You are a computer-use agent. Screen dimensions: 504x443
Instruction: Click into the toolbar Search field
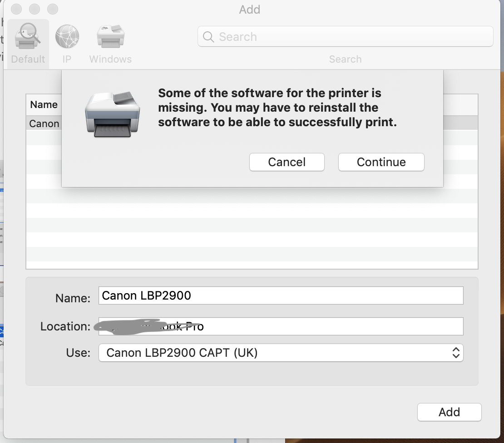[345, 36]
